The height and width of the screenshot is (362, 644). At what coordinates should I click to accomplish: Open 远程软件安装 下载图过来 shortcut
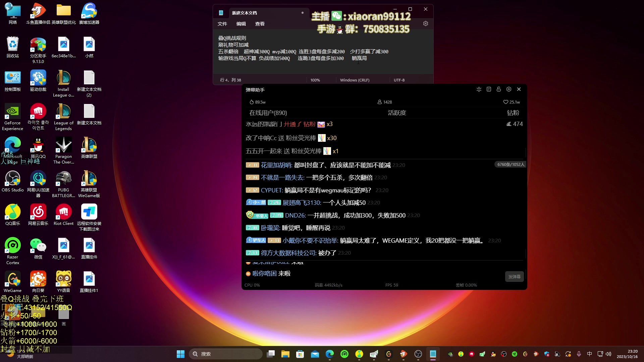[x=89, y=217]
